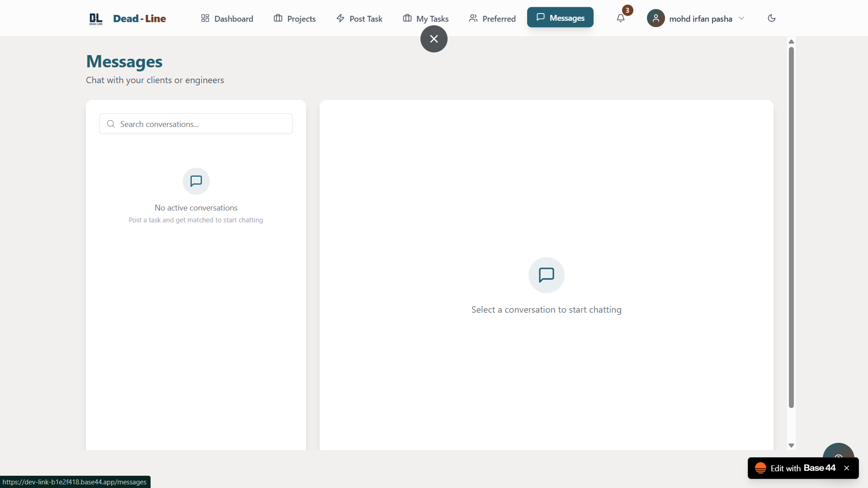Open the Post Task page
This screenshot has height=488, width=868.
click(x=359, y=19)
